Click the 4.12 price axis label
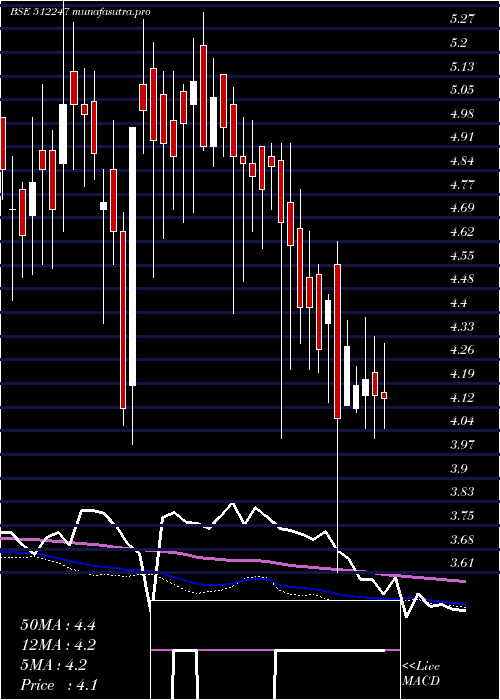Image resolution: width=500 pixels, height=700 pixels. pos(462,397)
